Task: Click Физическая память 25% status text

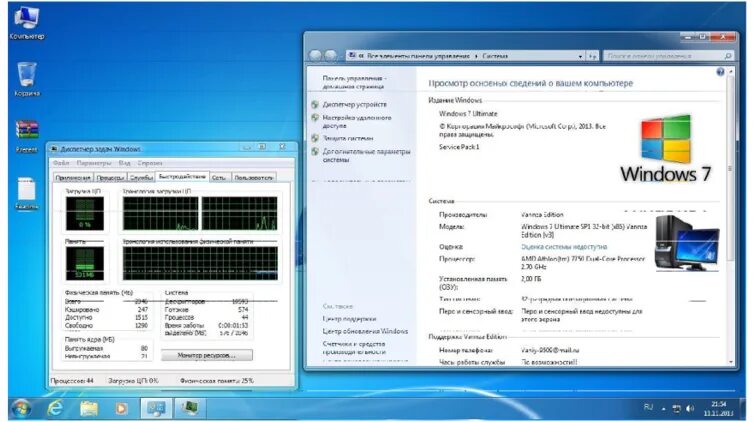Action: click(x=217, y=381)
